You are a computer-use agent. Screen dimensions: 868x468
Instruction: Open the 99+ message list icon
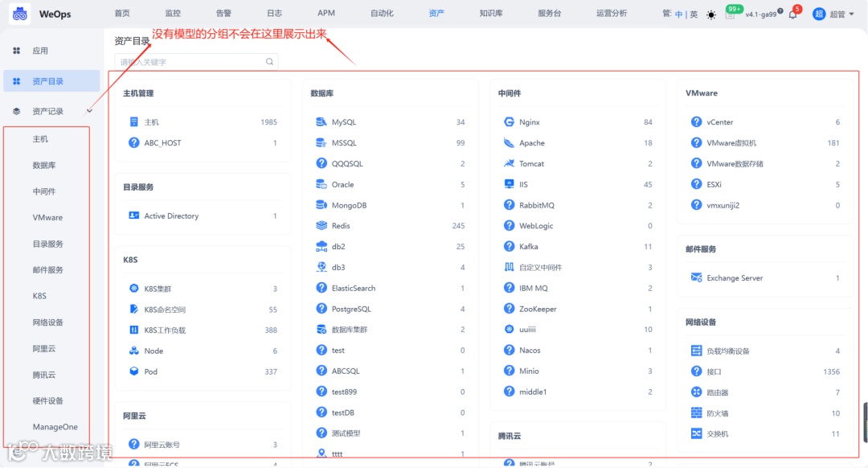[730, 14]
